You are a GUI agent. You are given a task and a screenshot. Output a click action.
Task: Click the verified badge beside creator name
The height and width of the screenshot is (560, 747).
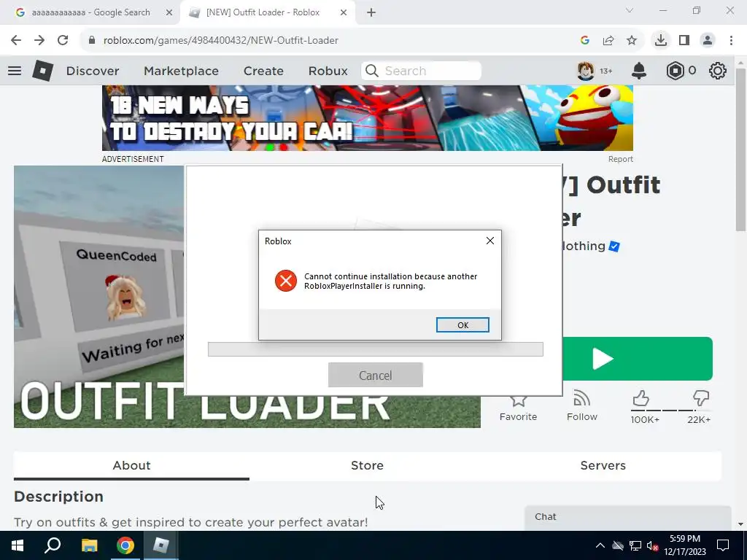coord(614,246)
